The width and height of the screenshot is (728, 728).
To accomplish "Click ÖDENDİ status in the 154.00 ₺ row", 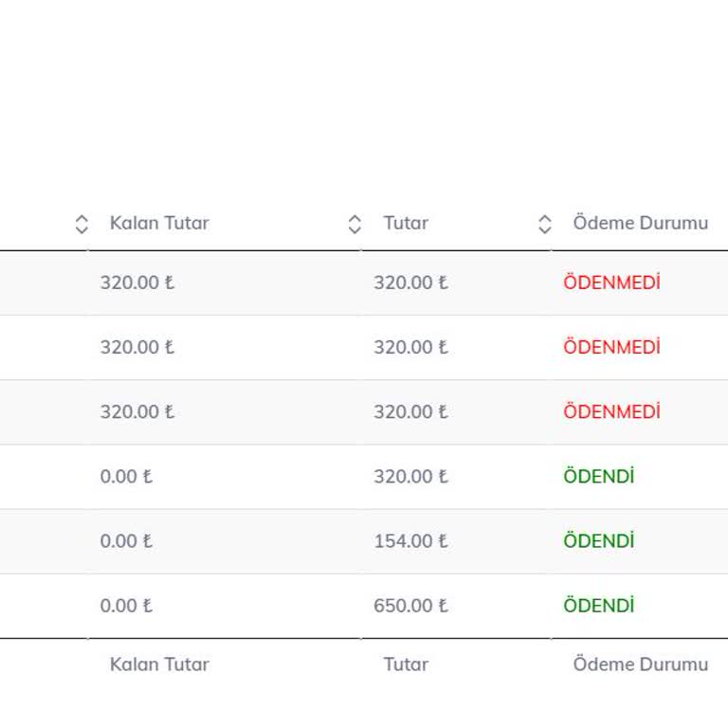I will click(598, 541).
